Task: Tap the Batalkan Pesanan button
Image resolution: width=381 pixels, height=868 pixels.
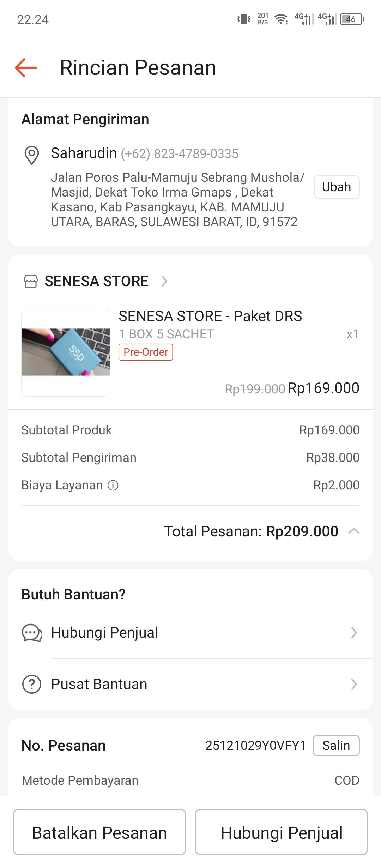Action: coord(99,832)
